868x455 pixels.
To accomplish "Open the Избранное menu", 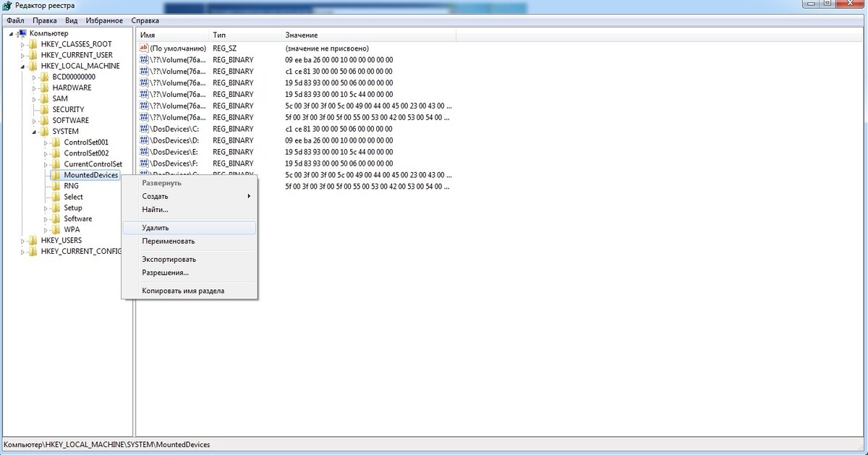I will tap(104, 20).
